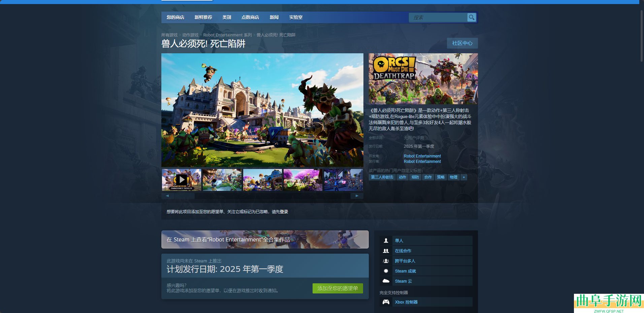Image resolution: width=644 pixels, height=313 pixels.
Task: Click the 登录 sign-in link
Action: tap(284, 212)
